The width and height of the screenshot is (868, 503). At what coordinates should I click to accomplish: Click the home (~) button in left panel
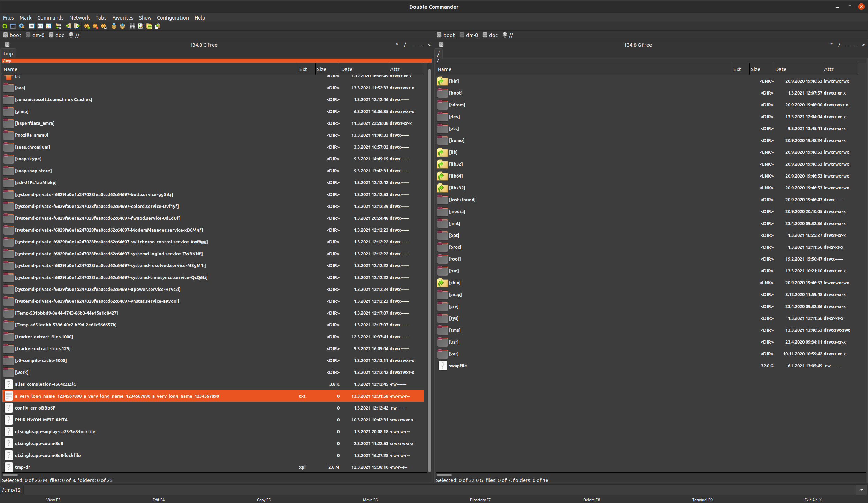pos(421,45)
